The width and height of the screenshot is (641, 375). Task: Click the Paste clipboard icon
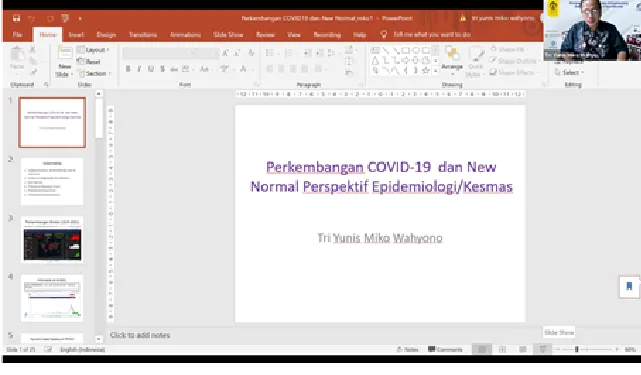click(17, 59)
